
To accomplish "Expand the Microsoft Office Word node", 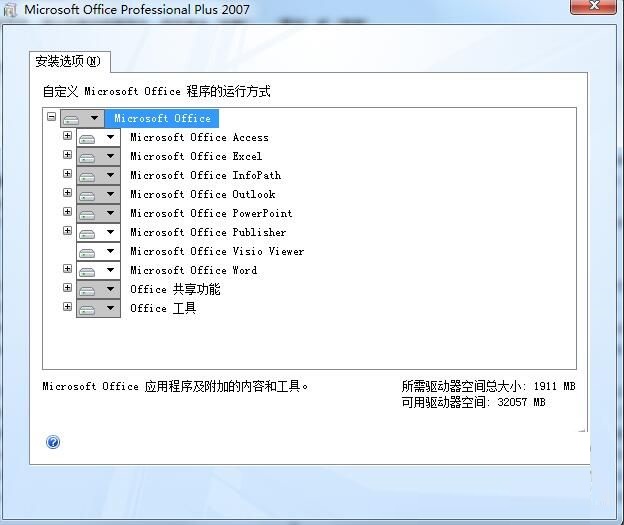I will coord(67,269).
